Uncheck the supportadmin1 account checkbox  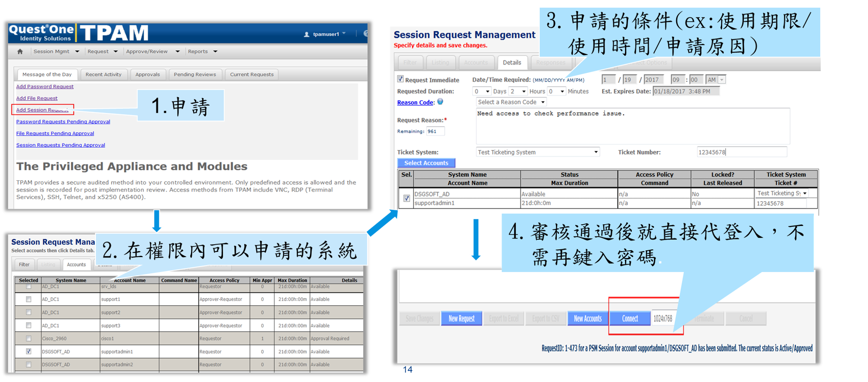(29, 351)
